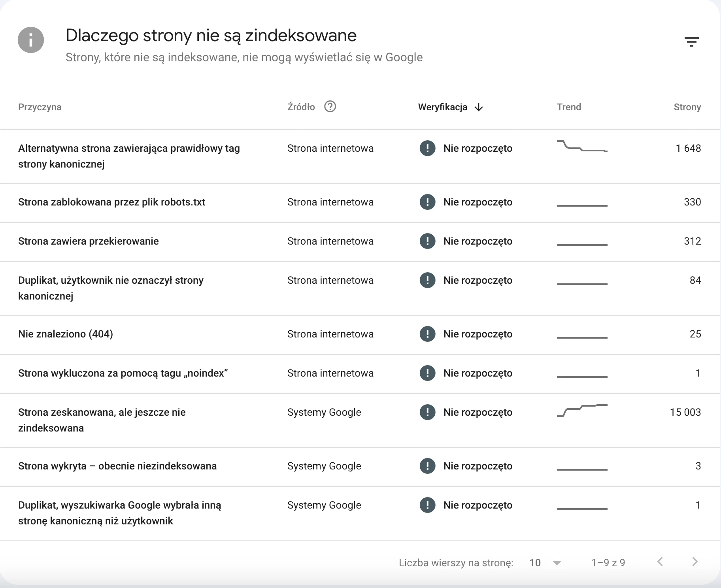Click the warning icon for Nie znaleziono (404)

point(428,334)
